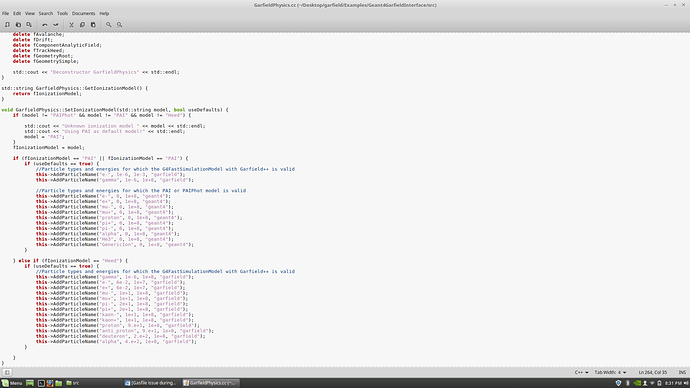This screenshot has width=690, height=388.
Task: Toggle the side pane button in the status bar
Action: pyautogui.click(x=7, y=372)
